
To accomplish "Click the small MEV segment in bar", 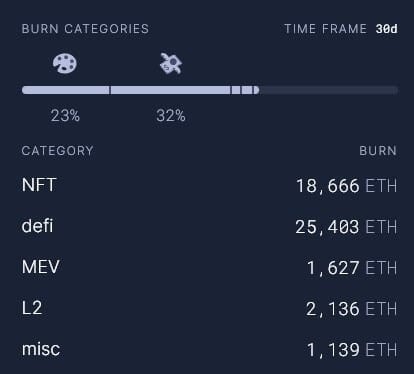I will pyautogui.click(x=236, y=90).
